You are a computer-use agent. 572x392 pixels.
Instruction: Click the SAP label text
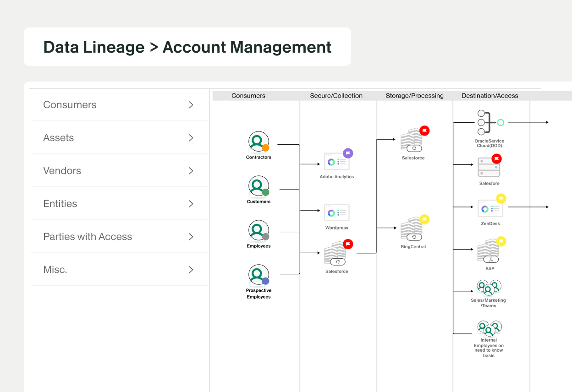pyautogui.click(x=490, y=269)
